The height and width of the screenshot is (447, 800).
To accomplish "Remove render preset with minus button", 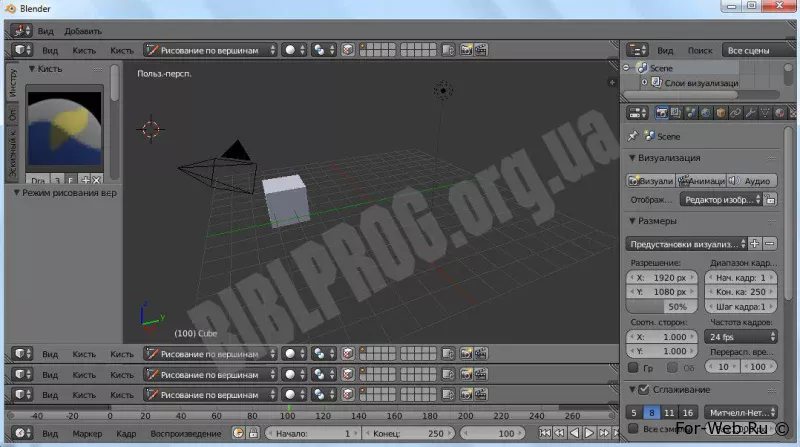I will click(769, 244).
